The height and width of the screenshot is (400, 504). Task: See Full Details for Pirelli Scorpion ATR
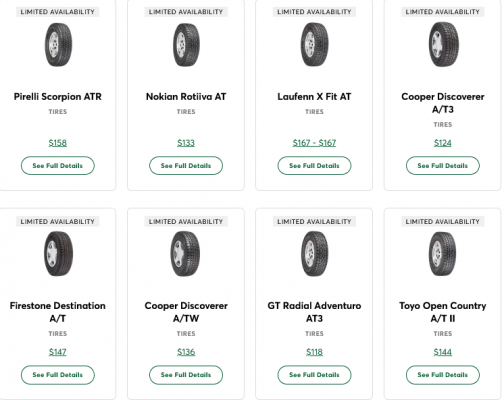point(58,166)
